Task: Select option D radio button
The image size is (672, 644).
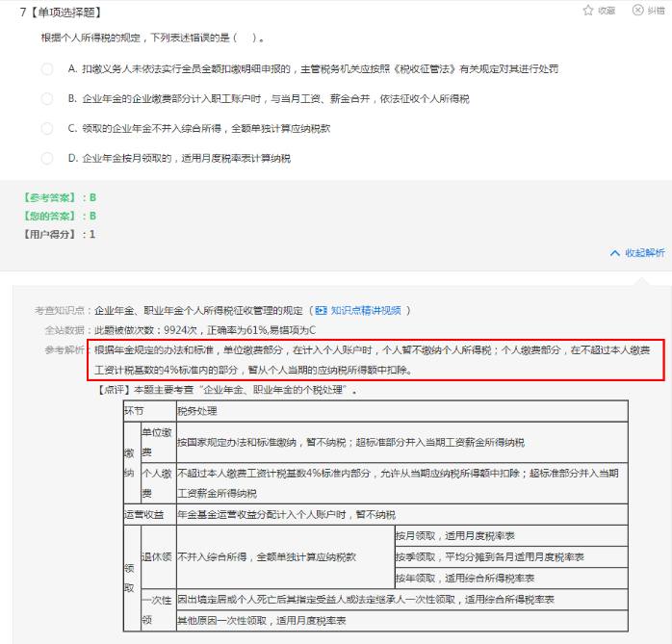Action: [47, 159]
